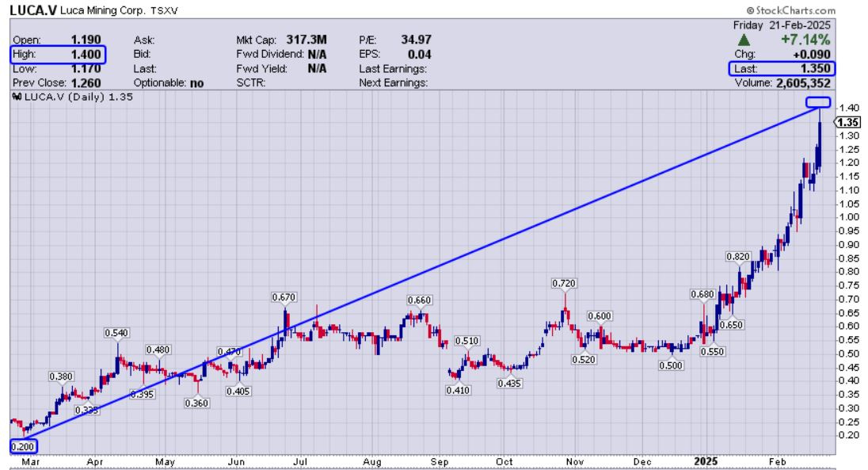Click the 0.410 trough price label
Screen dimensions: 868x470
[x=458, y=391]
